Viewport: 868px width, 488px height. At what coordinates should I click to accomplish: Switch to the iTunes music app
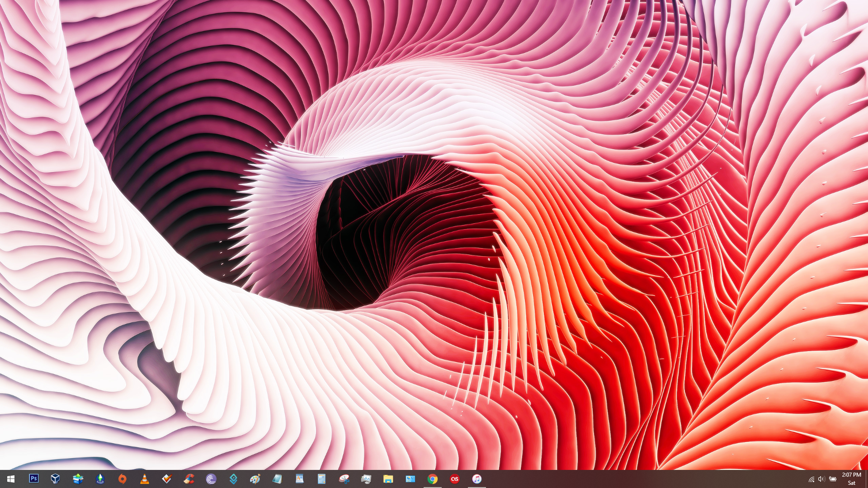pyautogui.click(x=476, y=479)
